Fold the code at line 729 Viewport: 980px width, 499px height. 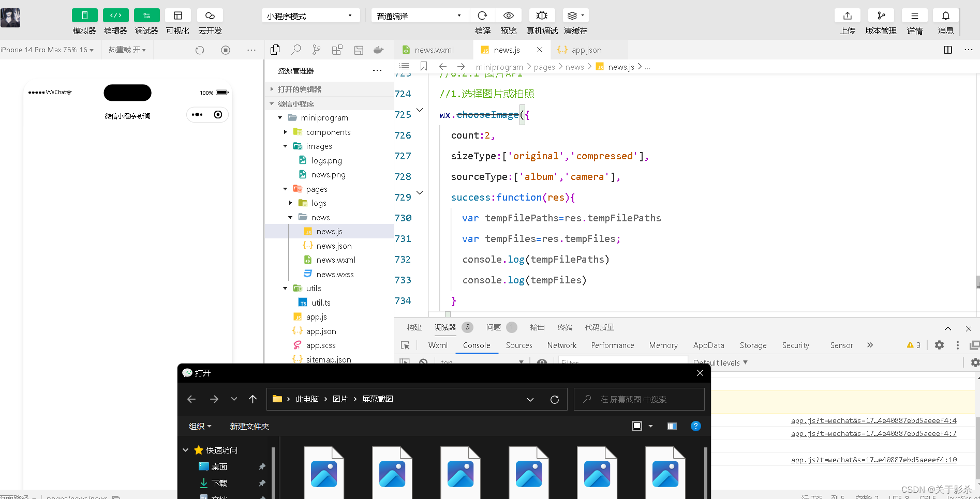pyautogui.click(x=420, y=193)
